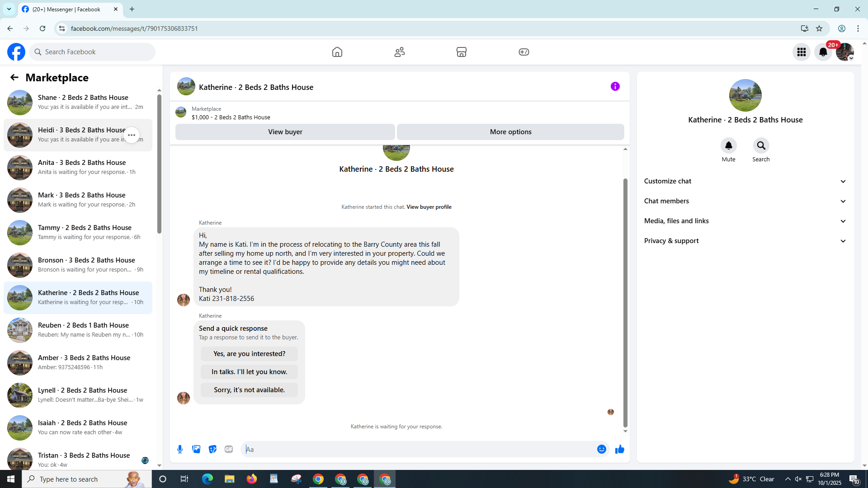Open Bronson 3 Beds 2 Baths conversation
Viewport: 868px width, 488px height.
78,265
